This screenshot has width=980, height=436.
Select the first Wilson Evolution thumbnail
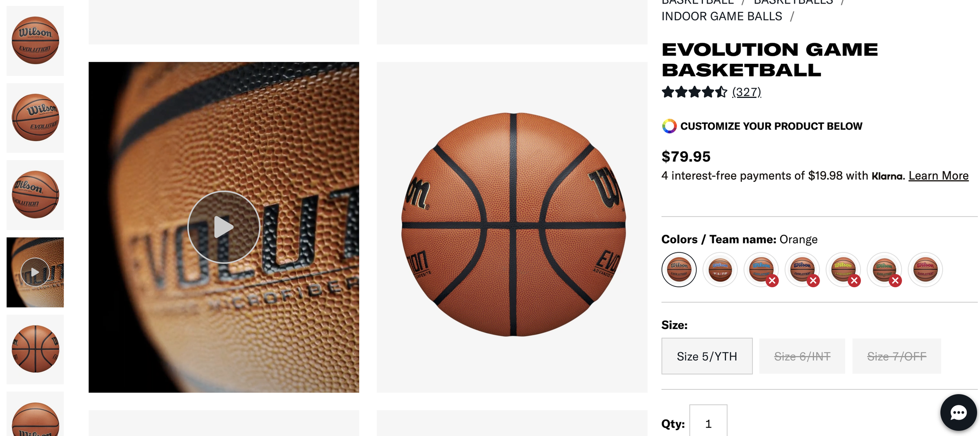tap(35, 41)
